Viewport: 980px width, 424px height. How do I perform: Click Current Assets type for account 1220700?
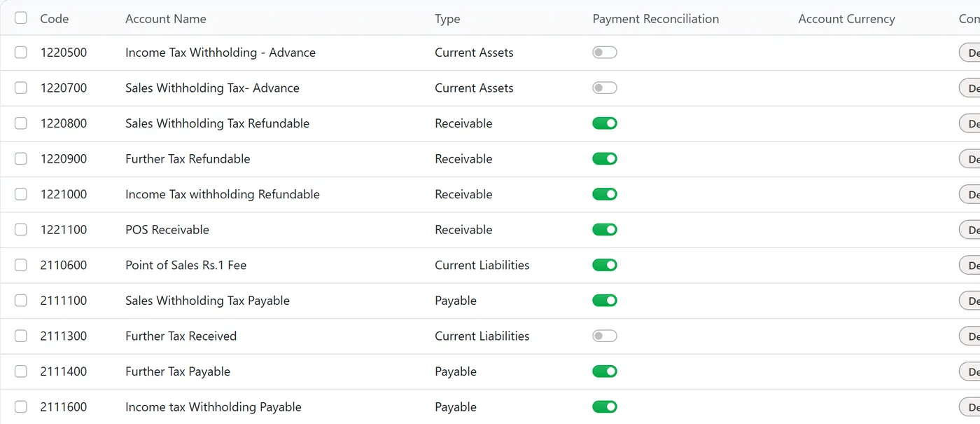pyautogui.click(x=474, y=88)
